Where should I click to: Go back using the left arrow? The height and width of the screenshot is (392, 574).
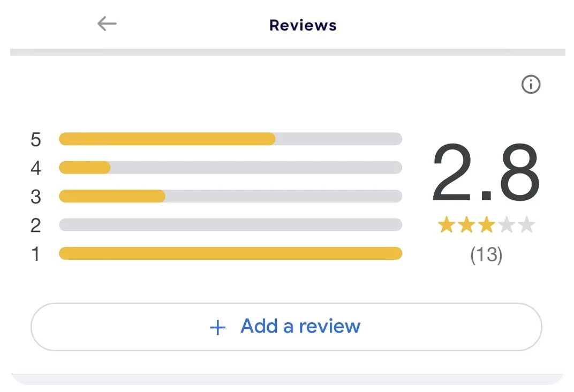(x=107, y=24)
